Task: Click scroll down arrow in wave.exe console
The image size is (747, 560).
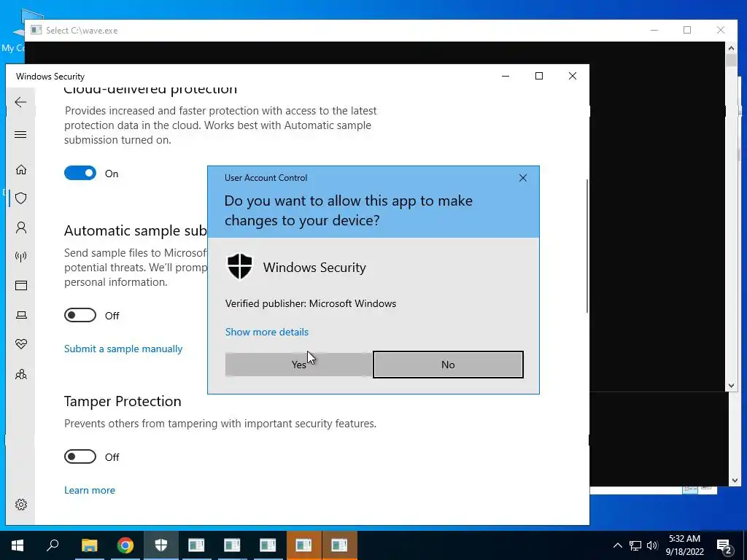Action: 731,386
